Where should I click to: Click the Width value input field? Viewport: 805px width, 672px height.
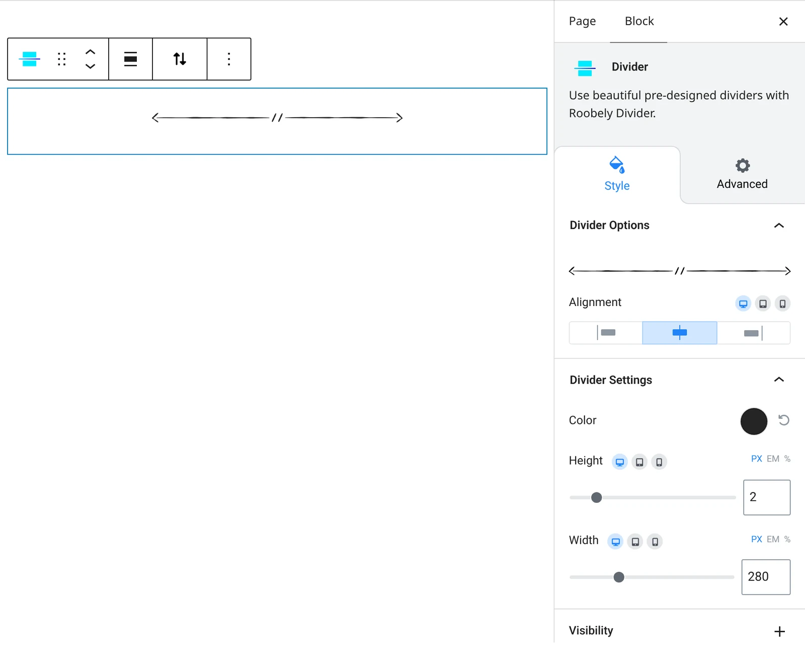click(766, 577)
